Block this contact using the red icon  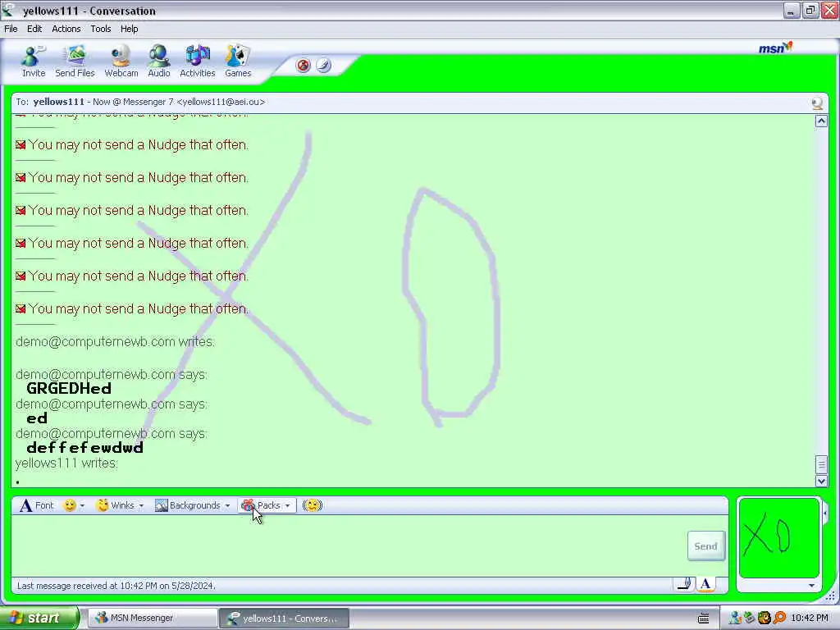coord(304,66)
